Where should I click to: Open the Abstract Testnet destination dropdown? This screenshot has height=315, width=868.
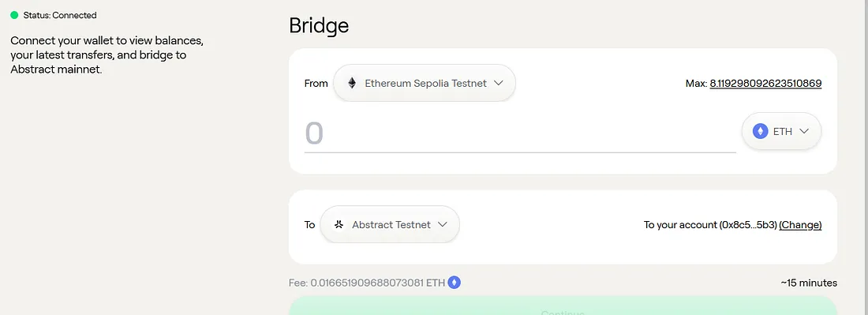(x=390, y=224)
